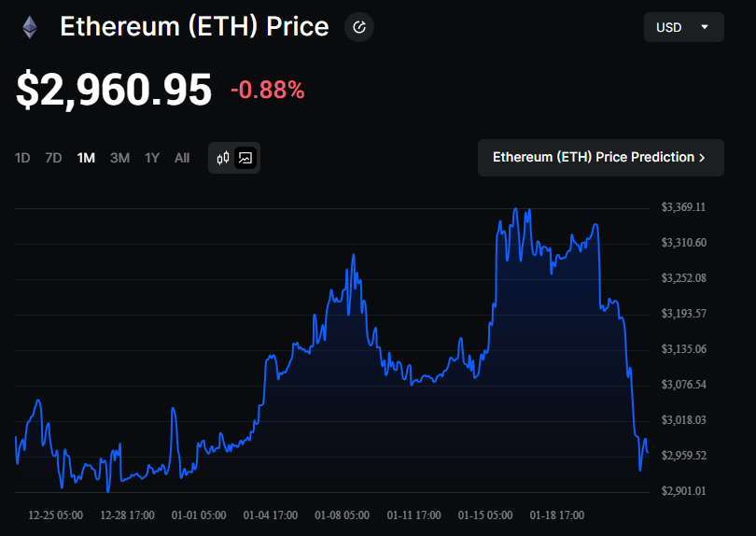This screenshot has height=536, width=756.
Task: Click the Ethereum (ETH) Price heading
Action: pyautogui.click(x=194, y=26)
